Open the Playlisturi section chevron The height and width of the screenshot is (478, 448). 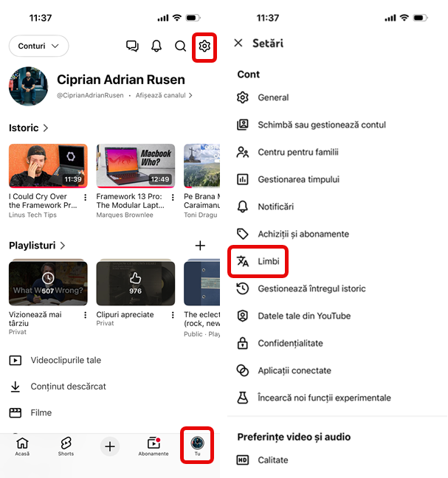[63, 246]
